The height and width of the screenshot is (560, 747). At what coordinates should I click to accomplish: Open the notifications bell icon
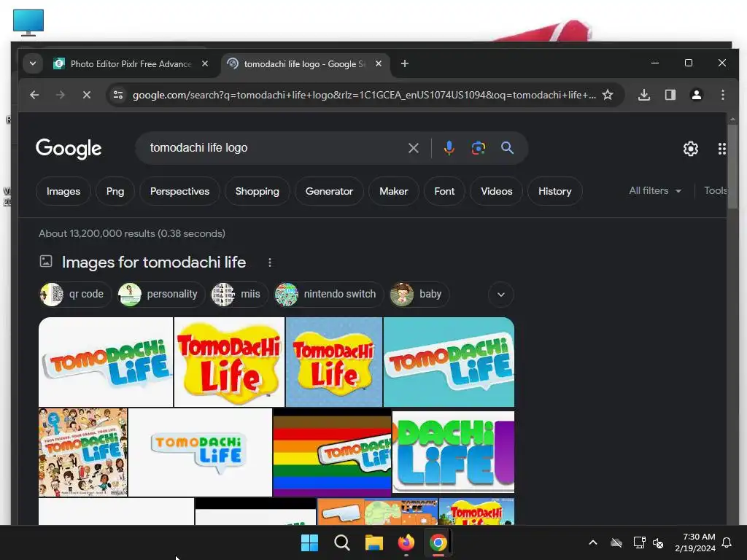point(727,542)
